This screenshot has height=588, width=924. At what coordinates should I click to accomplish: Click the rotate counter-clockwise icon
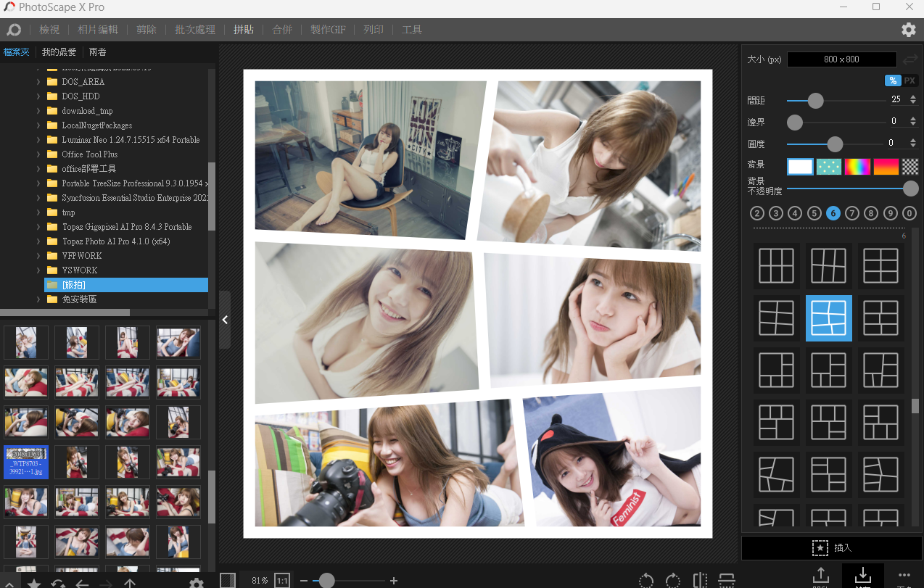coord(646,580)
